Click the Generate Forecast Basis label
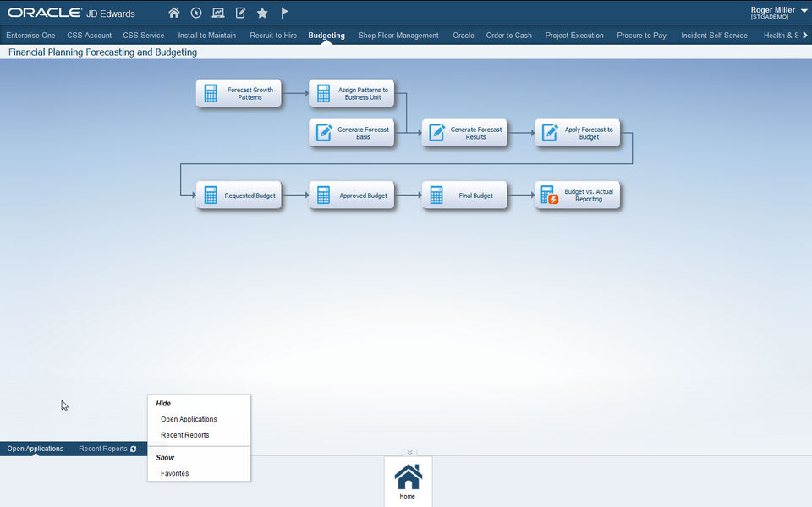Image resolution: width=812 pixels, height=507 pixels. 363,133
